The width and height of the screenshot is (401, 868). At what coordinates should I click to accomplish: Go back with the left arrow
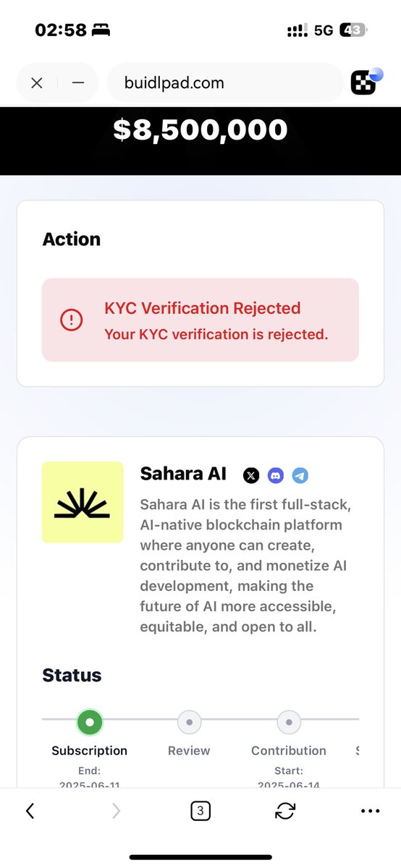[30, 811]
